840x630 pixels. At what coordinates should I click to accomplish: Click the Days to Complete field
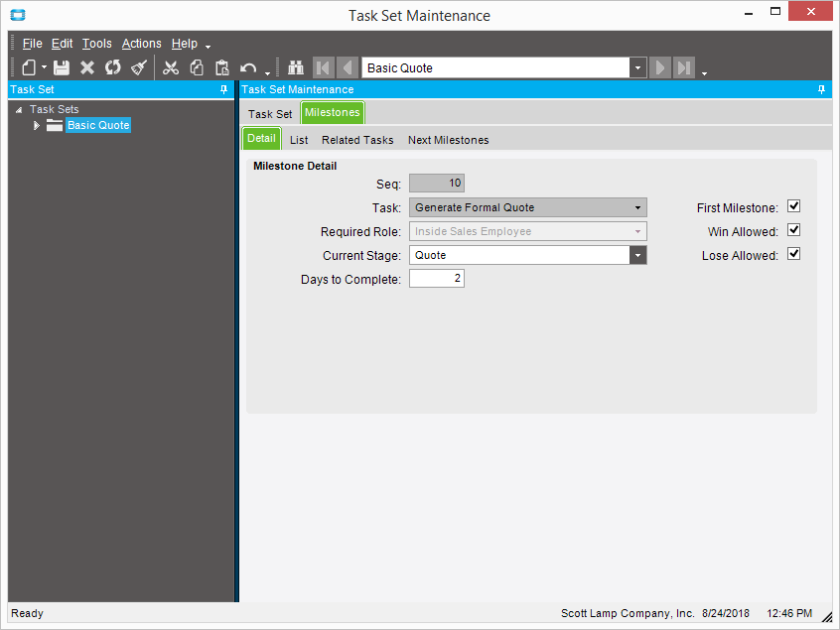437,279
